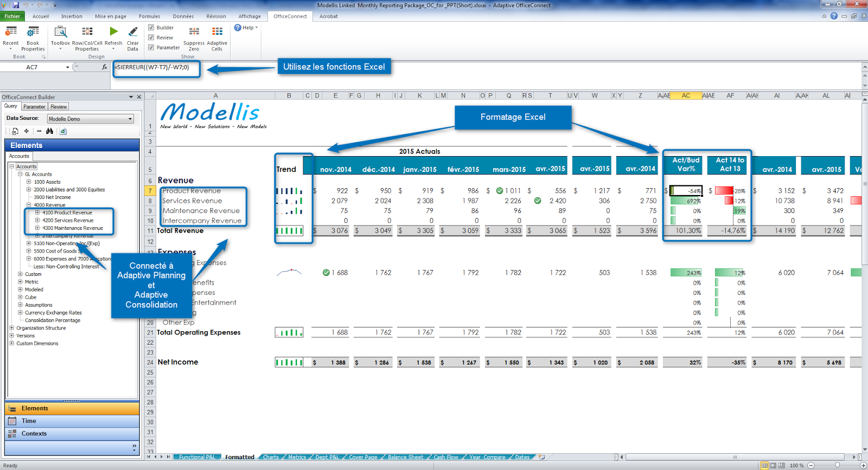Switch to Normal view in status bar
868x470 pixels.
[x=764, y=465]
